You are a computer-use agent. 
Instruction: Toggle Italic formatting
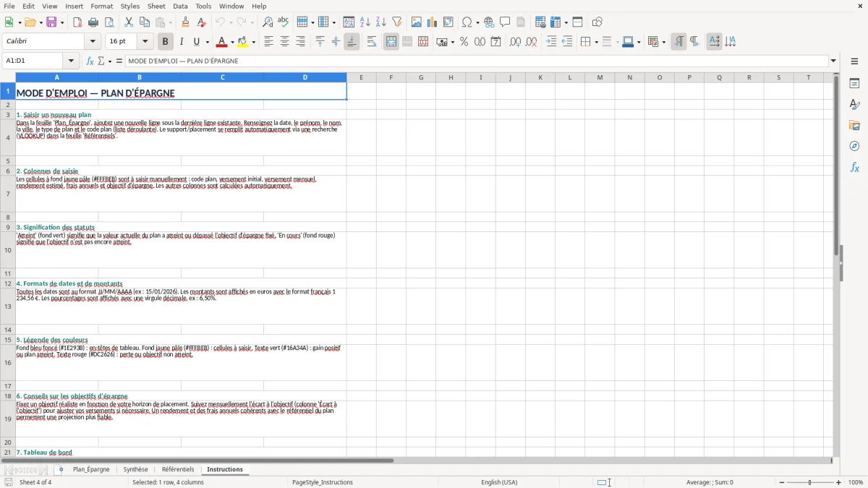pos(182,42)
